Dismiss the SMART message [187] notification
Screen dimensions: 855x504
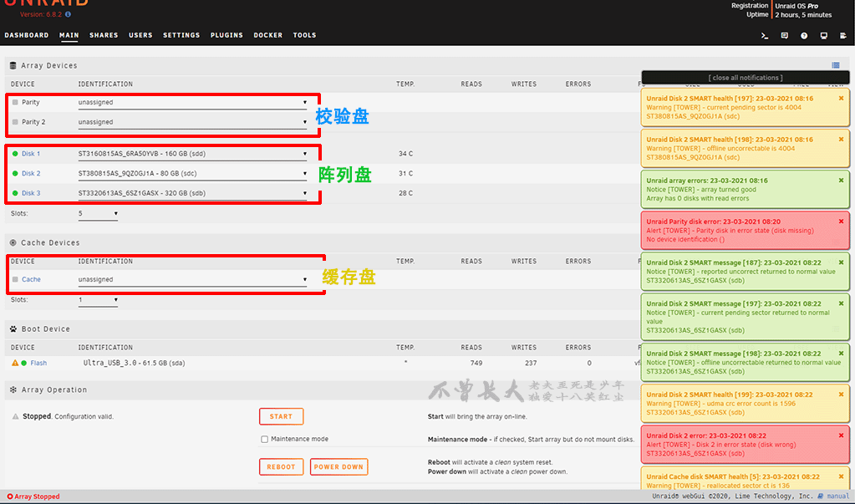click(x=841, y=262)
